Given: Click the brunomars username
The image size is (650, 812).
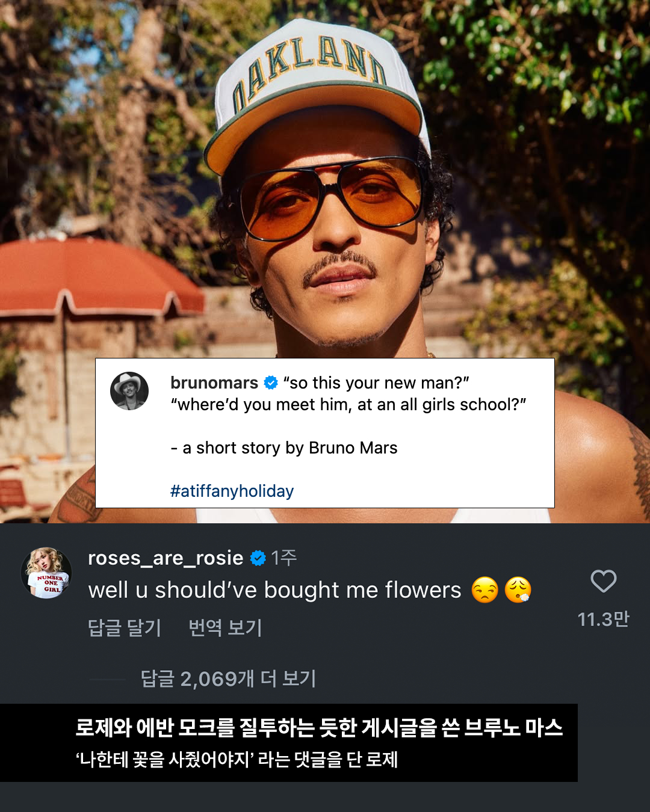Looking at the screenshot, I should [214, 383].
